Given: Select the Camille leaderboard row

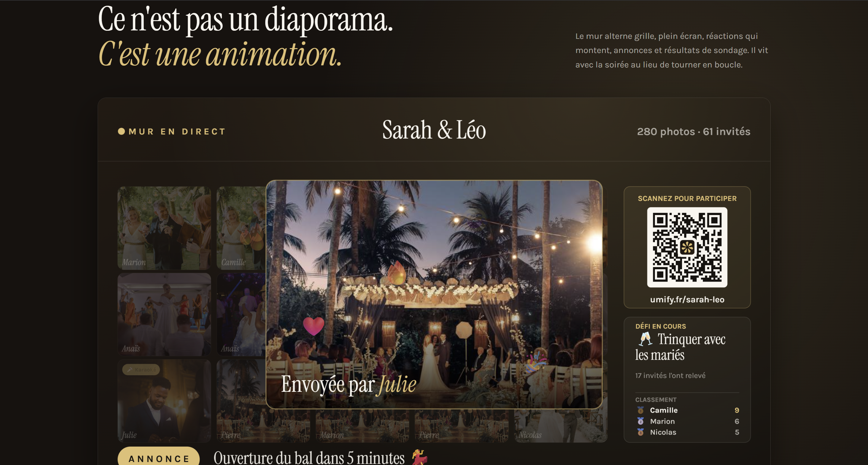Looking at the screenshot, I should point(687,410).
